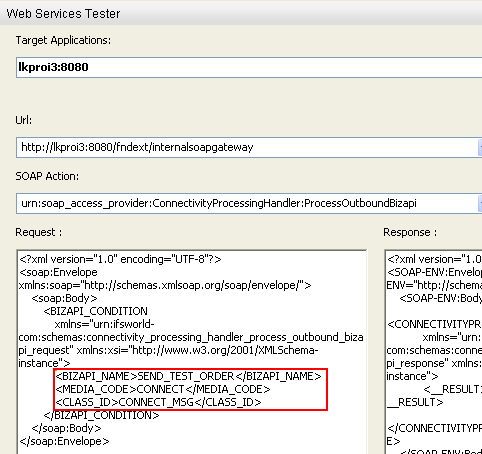
Task: Click the Url field with internalsoapgateway address
Action: pos(247,147)
